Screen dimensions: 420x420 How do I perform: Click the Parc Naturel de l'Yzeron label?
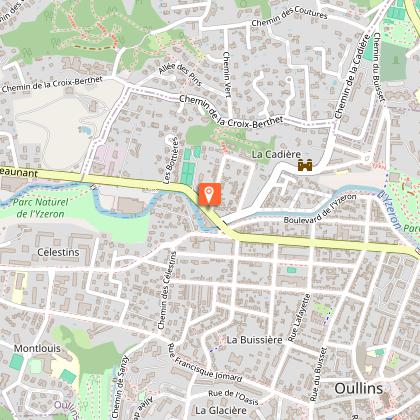40,208
